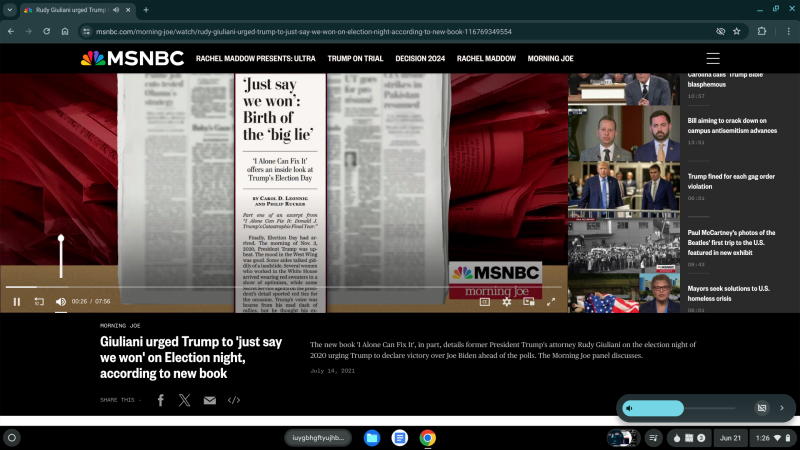Mute system volume speaker icon

pos(630,408)
